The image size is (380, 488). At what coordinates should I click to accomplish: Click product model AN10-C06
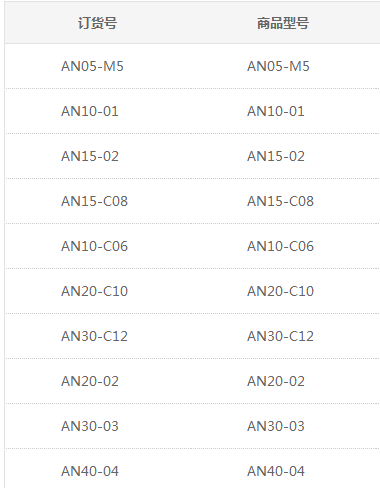tap(281, 246)
